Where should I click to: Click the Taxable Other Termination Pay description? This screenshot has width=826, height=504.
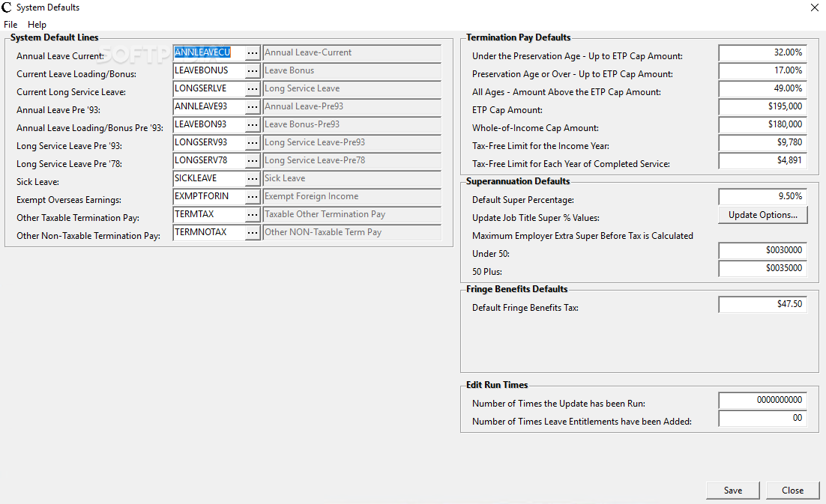click(352, 214)
